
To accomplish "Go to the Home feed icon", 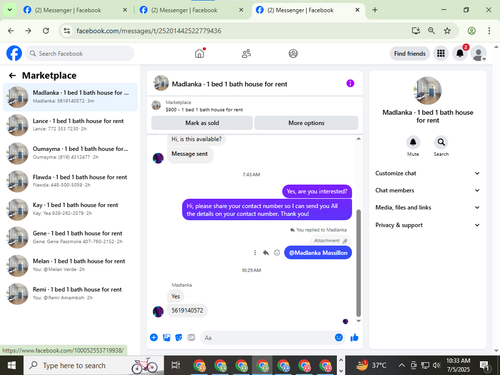I will tap(199, 53).
